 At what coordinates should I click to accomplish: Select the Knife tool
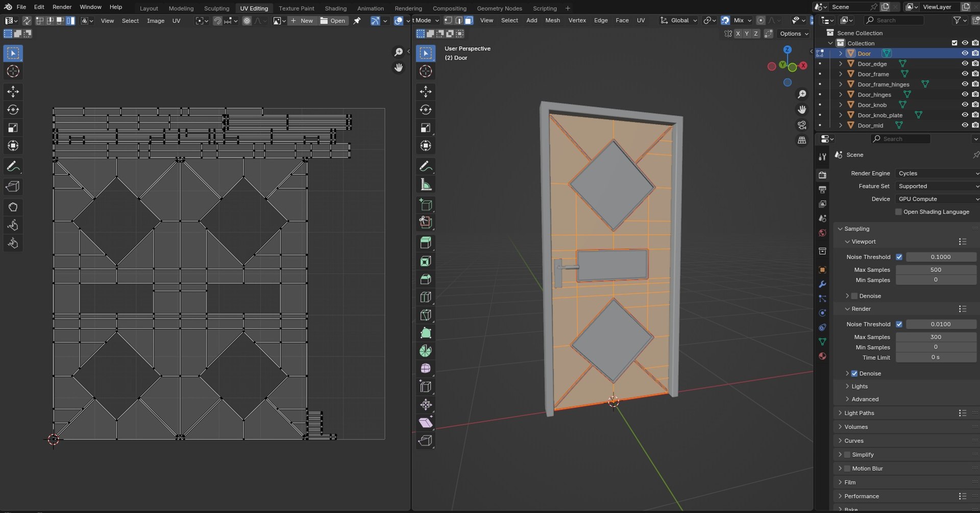pyautogui.click(x=426, y=315)
